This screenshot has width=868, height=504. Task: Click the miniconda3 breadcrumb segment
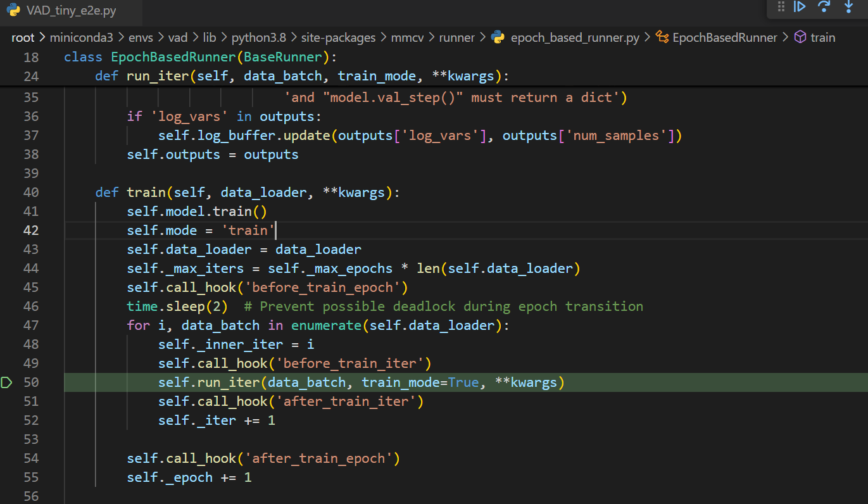point(81,37)
